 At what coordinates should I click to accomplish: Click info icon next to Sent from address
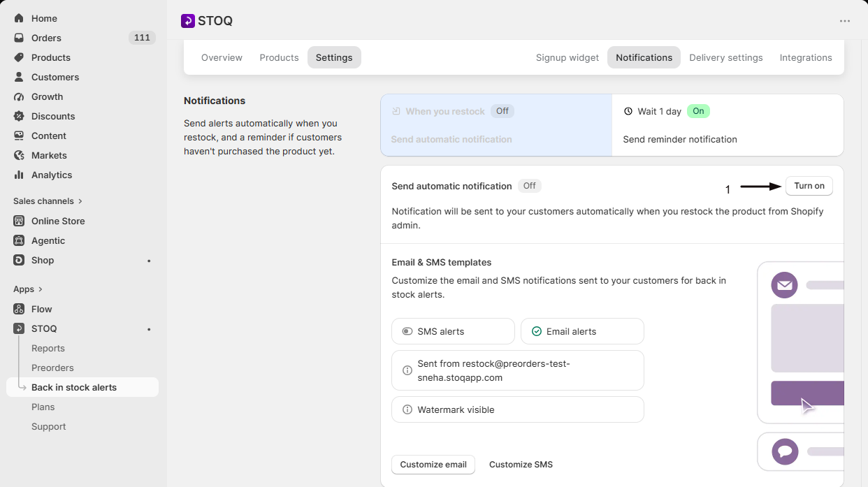coord(407,370)
